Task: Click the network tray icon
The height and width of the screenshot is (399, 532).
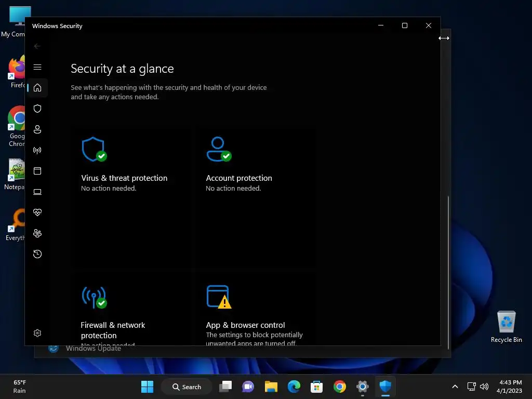Action: pos(471,387)
